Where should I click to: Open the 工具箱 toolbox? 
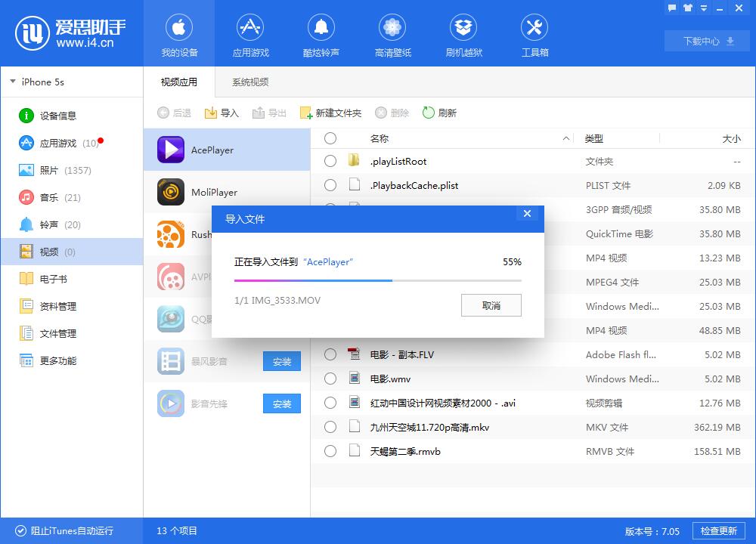[534, 34]
